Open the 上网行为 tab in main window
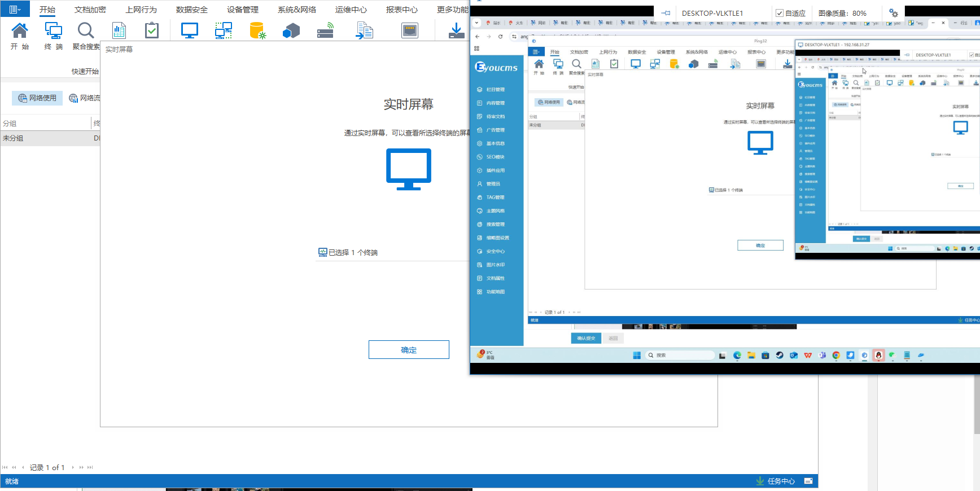The height and width of the screenshot is (491, 980). pos(141,10)
